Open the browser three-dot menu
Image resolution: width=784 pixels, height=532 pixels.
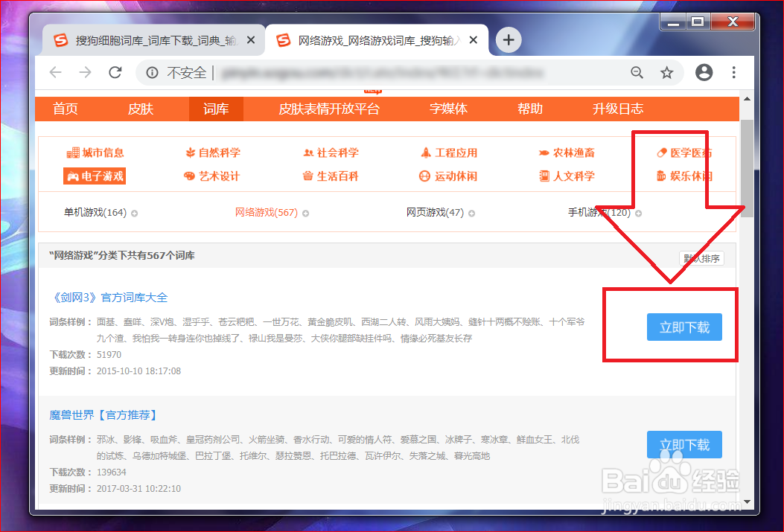[x=733, y=72]
